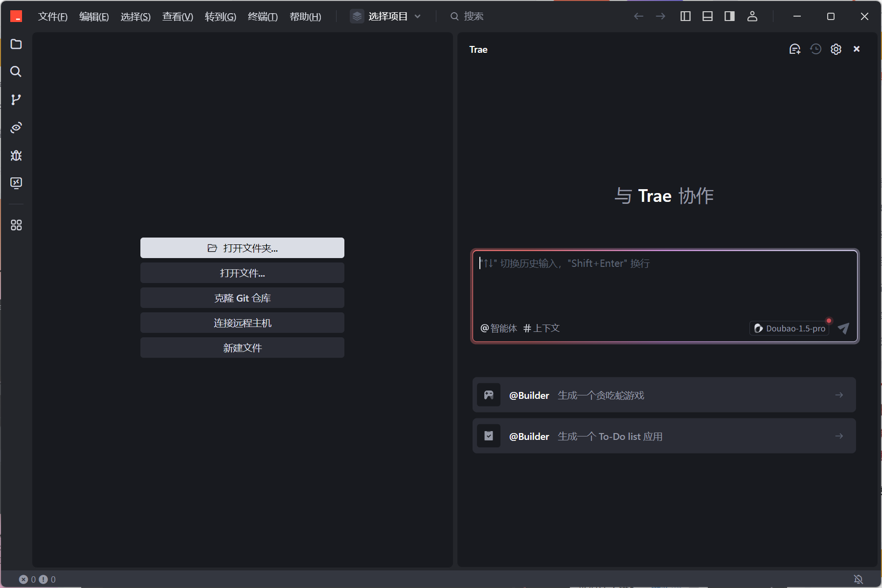The width and height of the screenshot is (882, 588).
Task: Open the 文件(F) menu
Action: point(53,17)
